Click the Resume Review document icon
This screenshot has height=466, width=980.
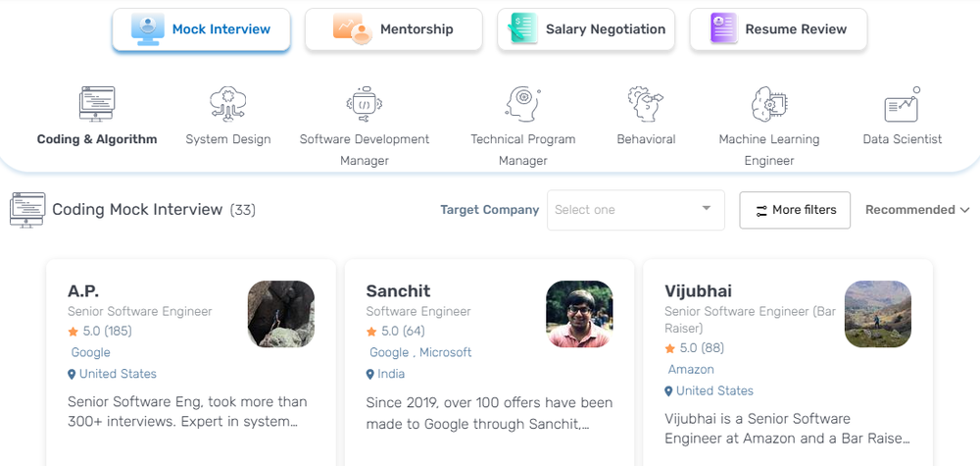coord(724,28)
